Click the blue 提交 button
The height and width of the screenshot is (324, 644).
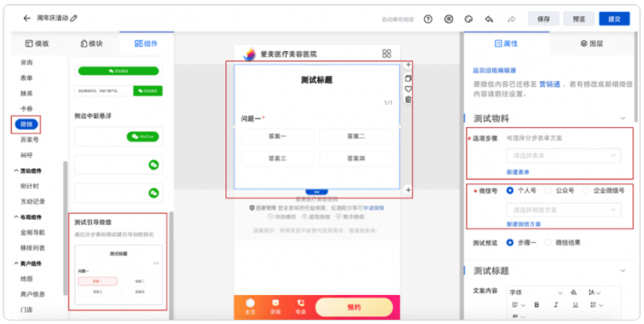614,18
